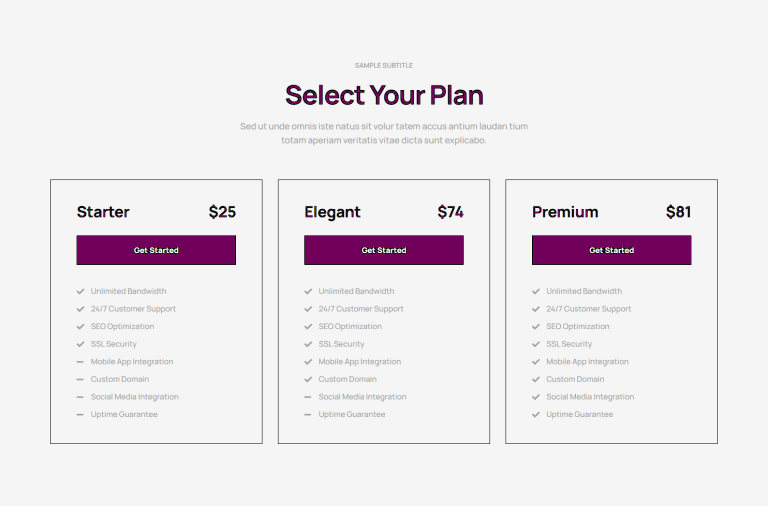
Task: Click the $74 price of the Elegant plan
Action: 451,212
